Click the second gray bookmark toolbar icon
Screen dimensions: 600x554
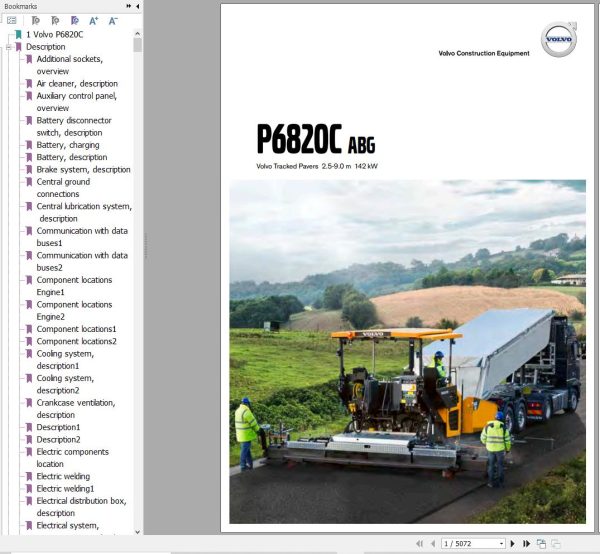click(x=55, y=21)
